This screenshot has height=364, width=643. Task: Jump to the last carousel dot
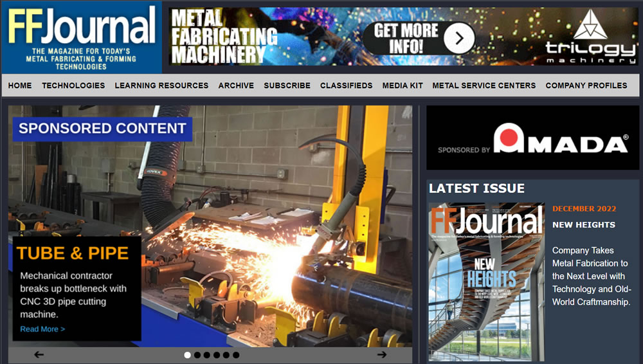236,355
